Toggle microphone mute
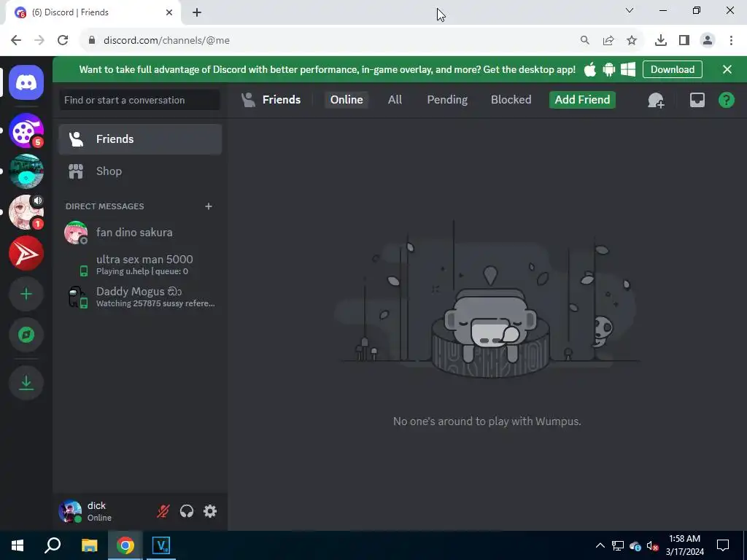The image size is (747, 560). (x=163, y=511)
